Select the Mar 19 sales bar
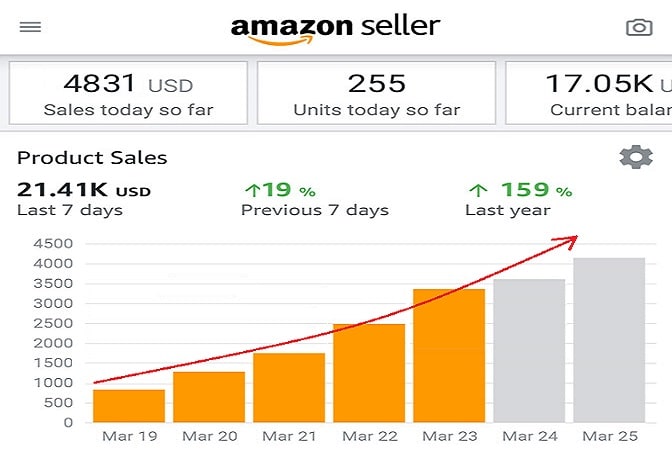 click(129, 405)
